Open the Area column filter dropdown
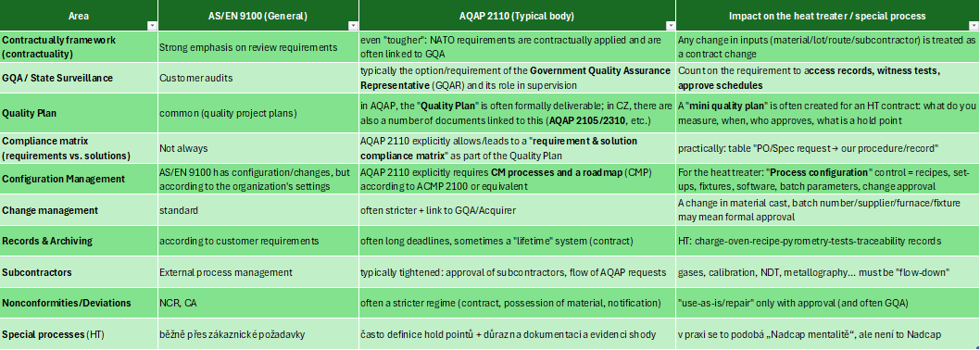Image resolution: width=980 pixels, height=350 pixels. coord(151,26)
